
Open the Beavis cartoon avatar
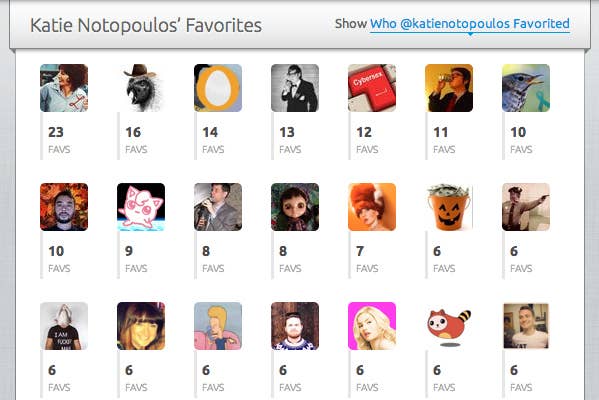coord(218,326)
